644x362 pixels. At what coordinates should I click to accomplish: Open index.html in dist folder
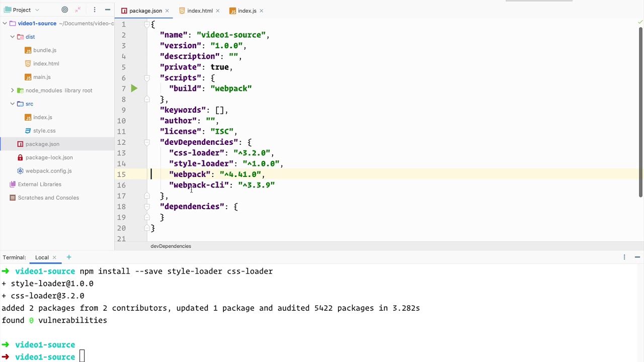tap(46, 64)
